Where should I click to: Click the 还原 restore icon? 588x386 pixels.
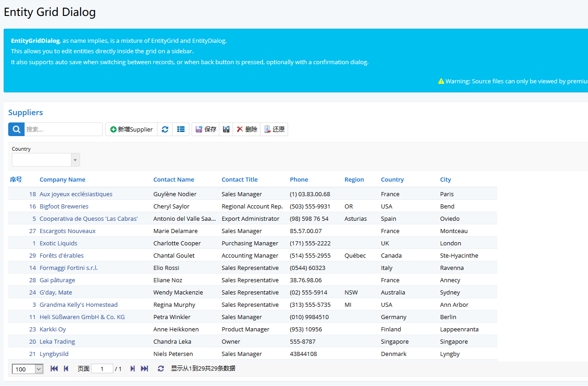[274, 129]
